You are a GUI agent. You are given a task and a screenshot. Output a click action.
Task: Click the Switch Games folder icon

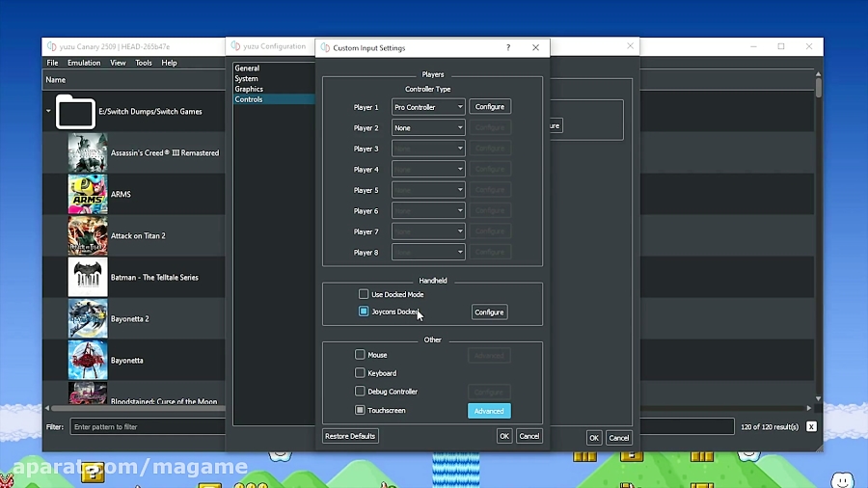point(75,112)
